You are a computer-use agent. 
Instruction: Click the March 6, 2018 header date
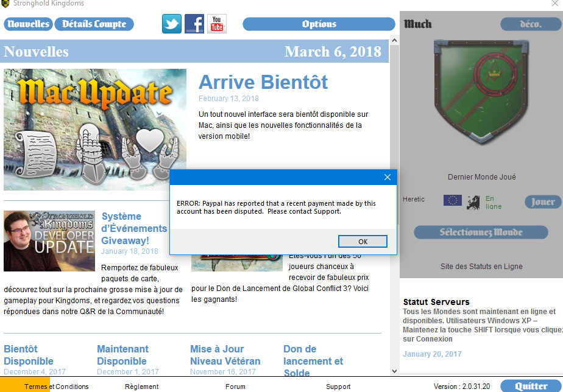333,52
